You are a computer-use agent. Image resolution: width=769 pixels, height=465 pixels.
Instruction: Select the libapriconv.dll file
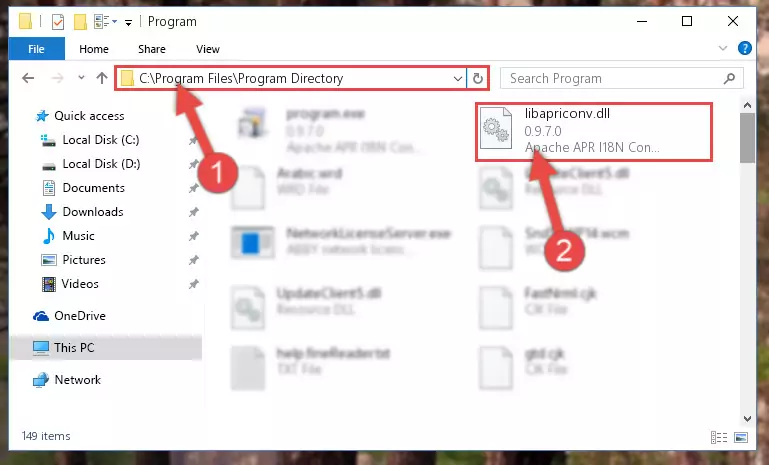pyautogui.click(x=594, y=131)
